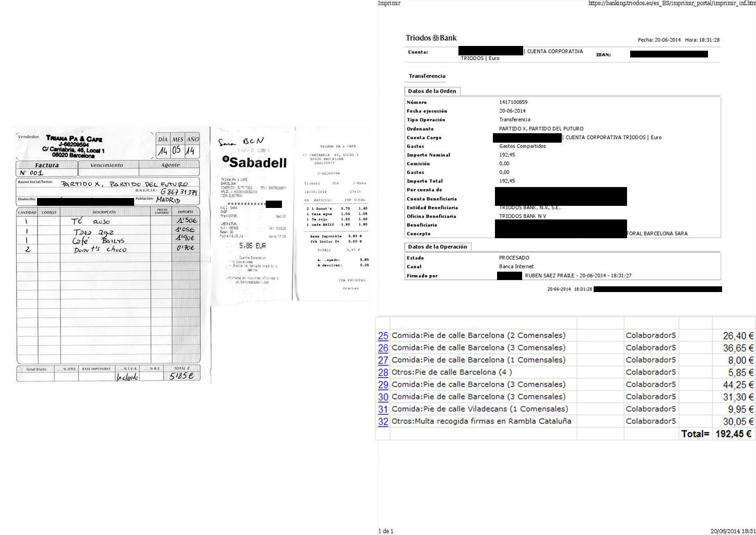
Task: Select the Datos de la Operación tab
Action: click(438, 247)
